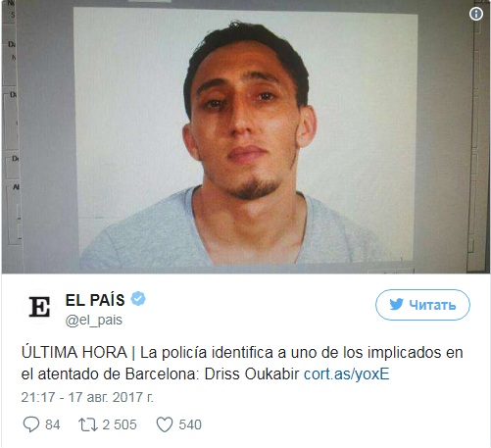Screen dimensions: 491x448
Task: Click the retweet arrows icon
Action: click(x=88, y=424)
